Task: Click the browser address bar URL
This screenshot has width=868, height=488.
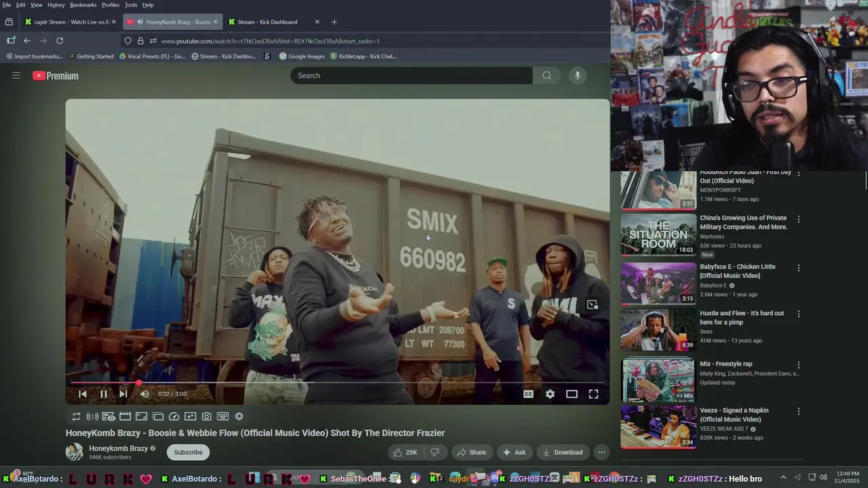Action: (271, 41)
